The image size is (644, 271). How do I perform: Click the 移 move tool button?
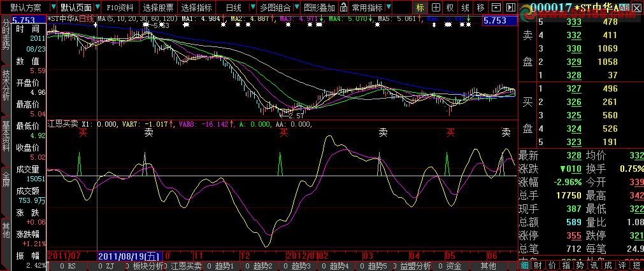481,8
